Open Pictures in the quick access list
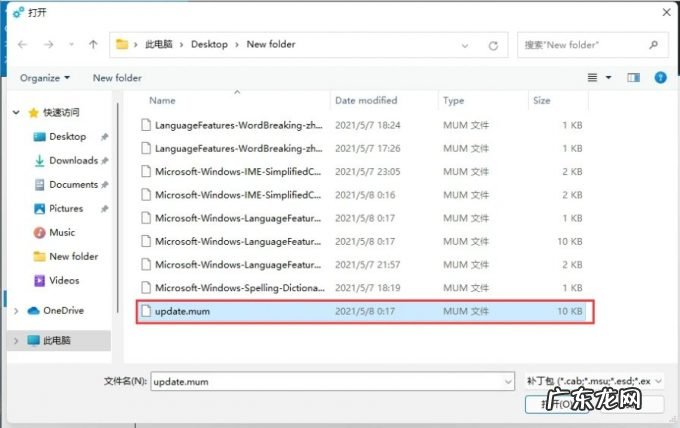 tap(66, 209)
